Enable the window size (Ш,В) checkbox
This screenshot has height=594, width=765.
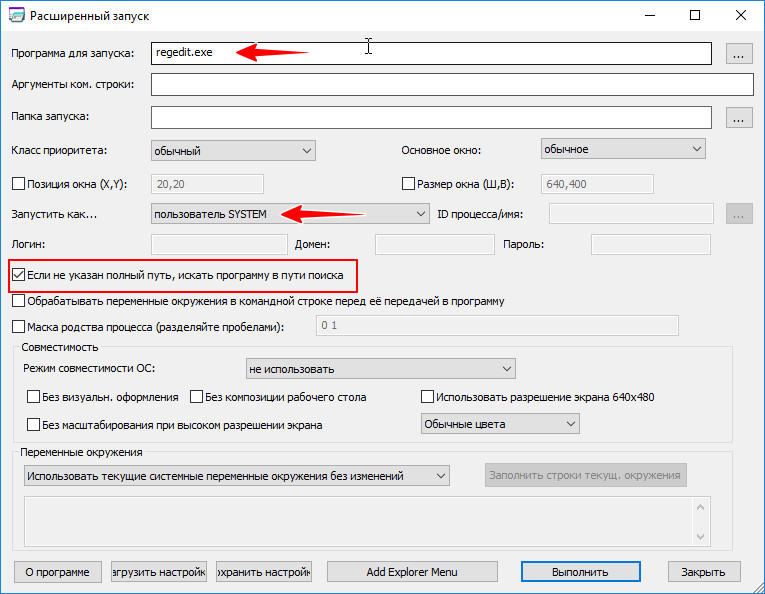point(408,184)
